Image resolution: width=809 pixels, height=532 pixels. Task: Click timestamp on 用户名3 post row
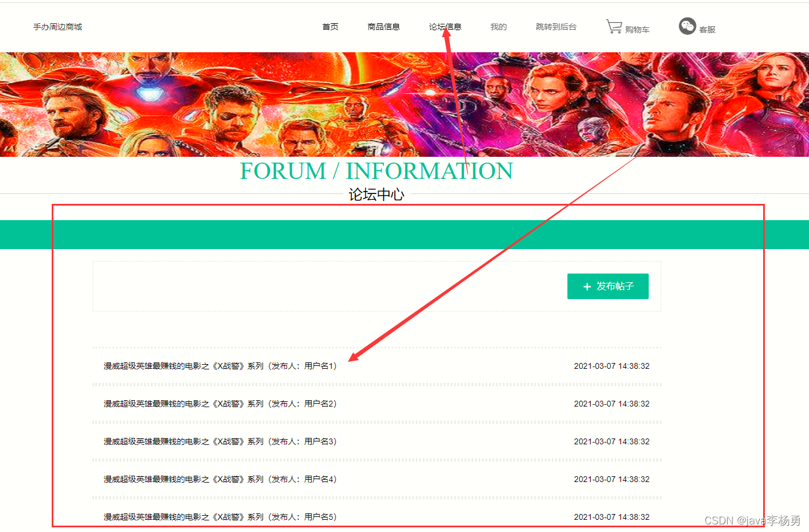(x=612, y=441)
